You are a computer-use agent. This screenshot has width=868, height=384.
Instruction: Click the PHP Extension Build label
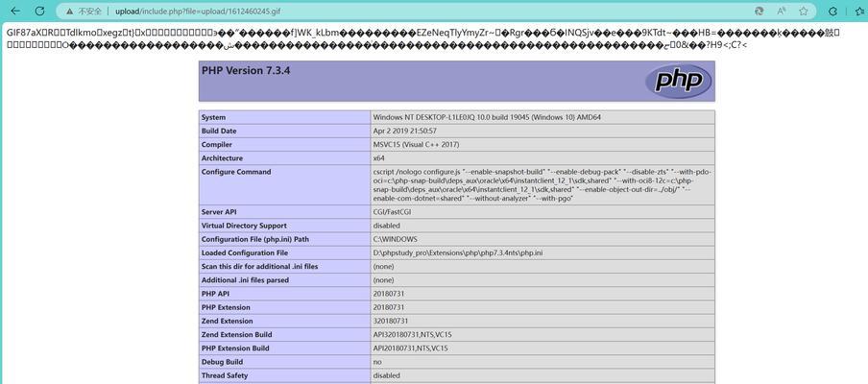[235, 348]
